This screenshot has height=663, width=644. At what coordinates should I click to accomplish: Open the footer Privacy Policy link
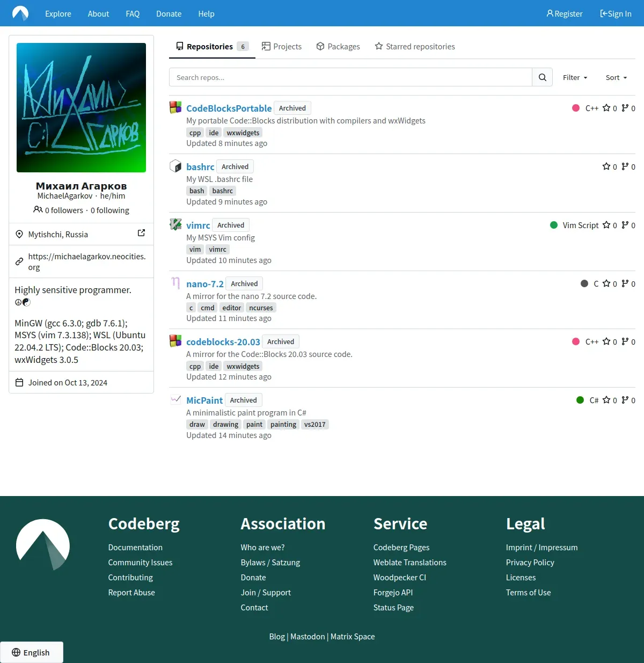point(530,562)
